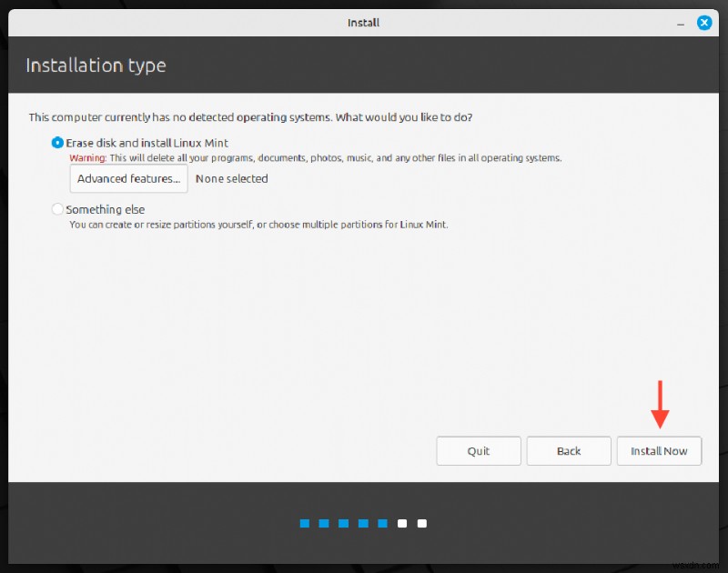Close the Install window
The image size is (728, 573).
(x=704, y=22)
